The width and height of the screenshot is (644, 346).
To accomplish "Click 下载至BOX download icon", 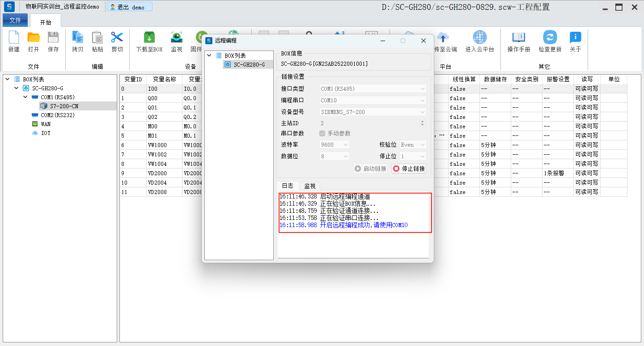I will click(x=149, y=38).
